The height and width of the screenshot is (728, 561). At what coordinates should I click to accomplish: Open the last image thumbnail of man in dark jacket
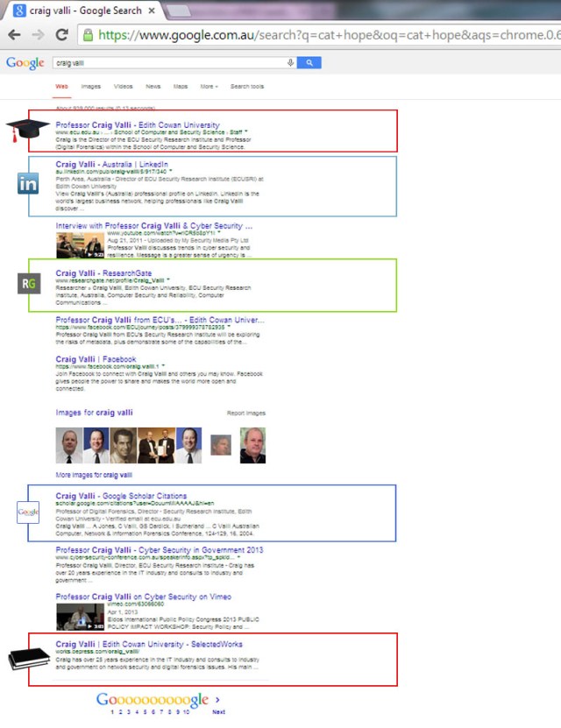click(252, 445)
